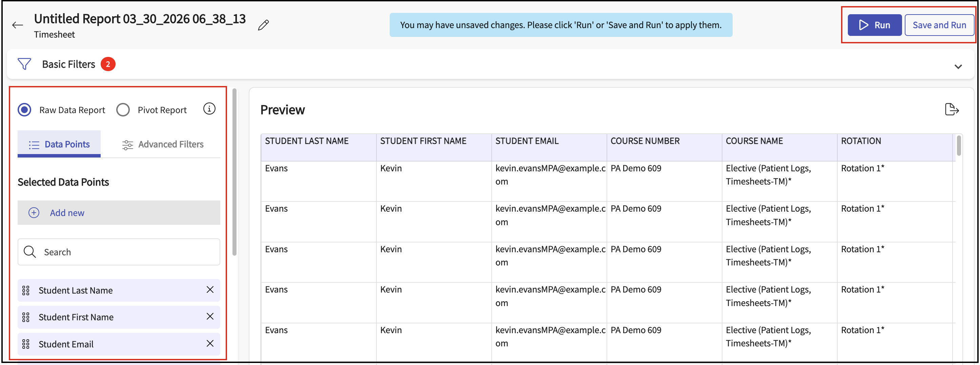Viewport: 980px width, 365px height.
Task: Click drag handle for Student Email
Action: [x=26, y=344]
